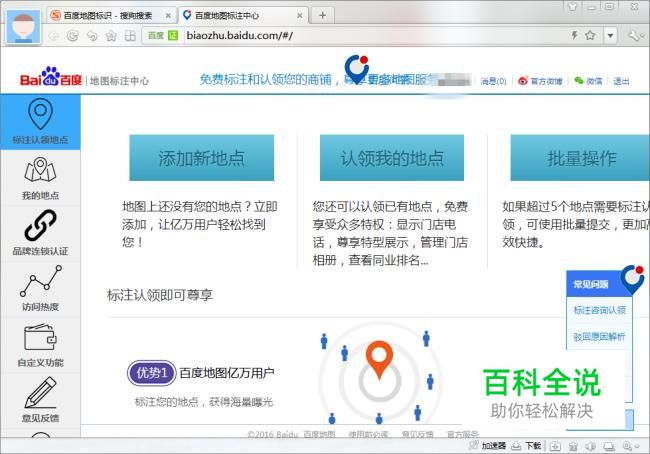This screenshot has width=650, height=454.
Task: Click 退出 logout link
Action: tap(621, 81)
